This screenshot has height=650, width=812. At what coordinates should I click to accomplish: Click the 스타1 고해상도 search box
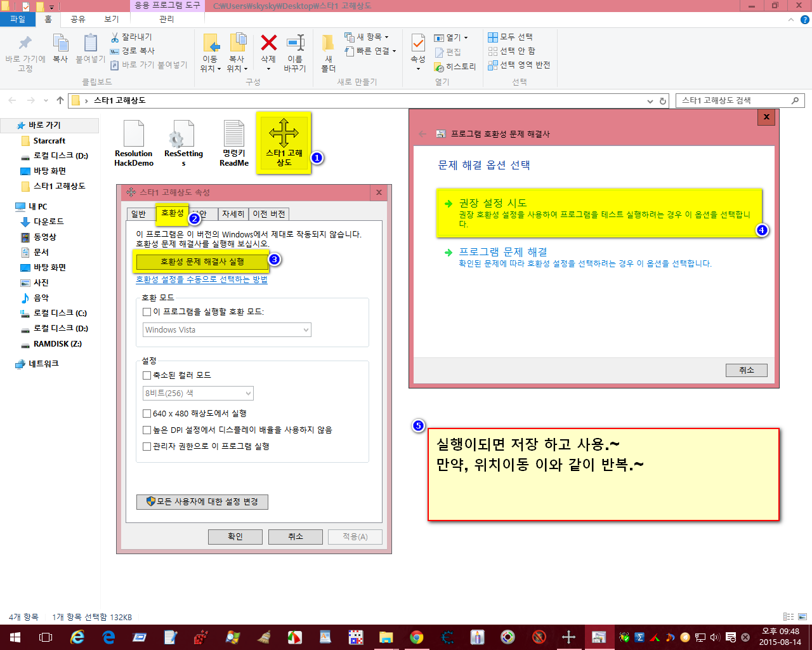pos(740,100)
